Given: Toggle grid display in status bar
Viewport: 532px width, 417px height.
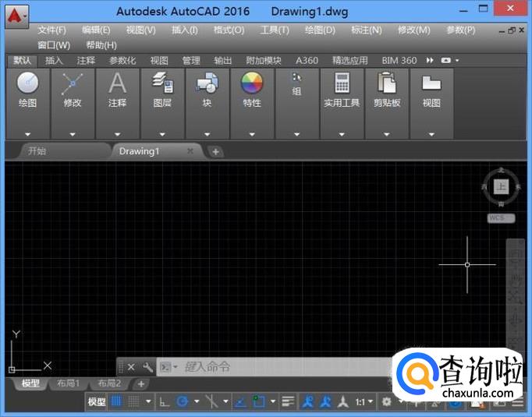Looking at the screenshot, I should point(116,401).
